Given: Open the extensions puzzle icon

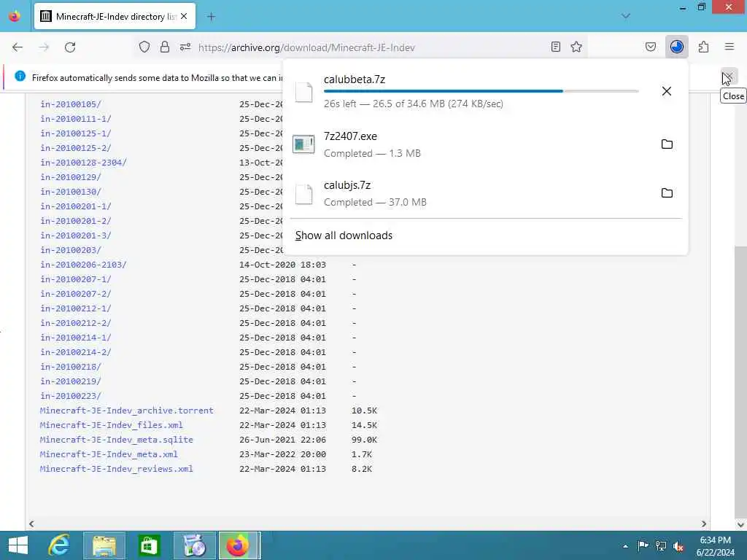Looking at the screenshot, I should coord(703,47).
